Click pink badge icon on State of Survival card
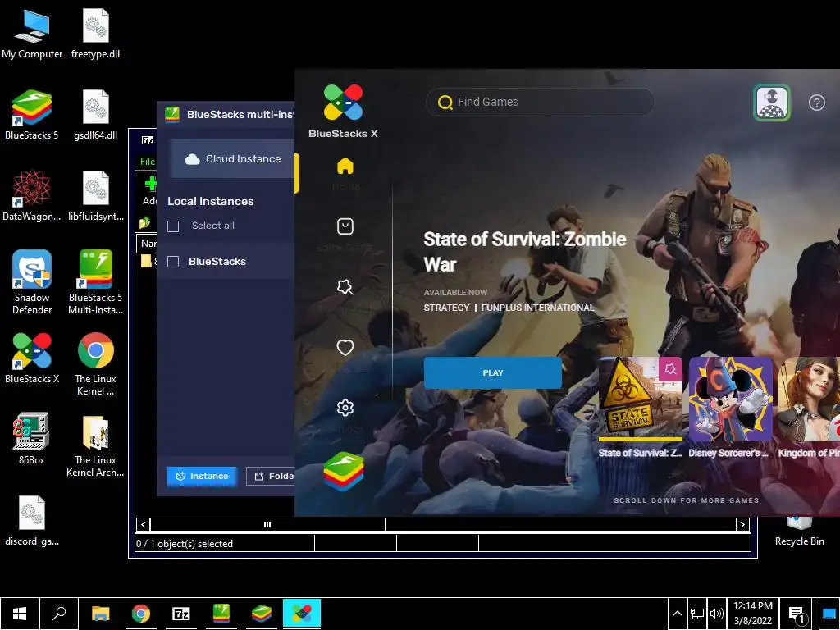 tap(670, 369)
